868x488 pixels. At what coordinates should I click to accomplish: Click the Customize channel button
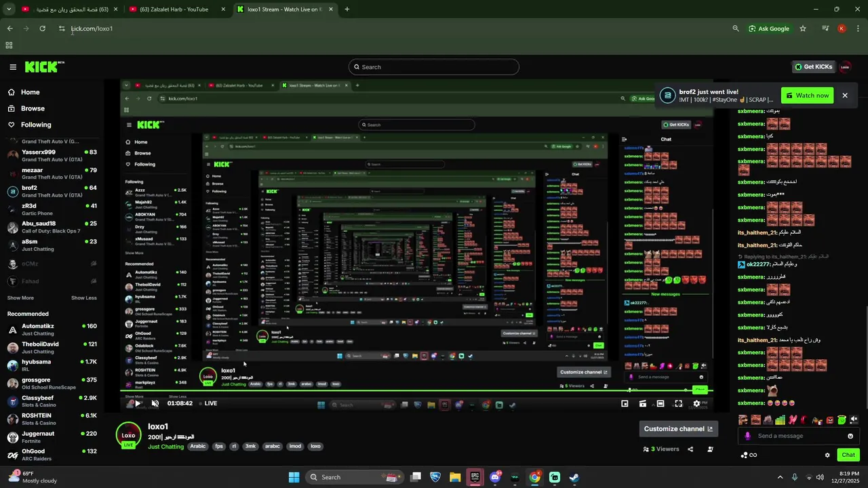(678, 428)
